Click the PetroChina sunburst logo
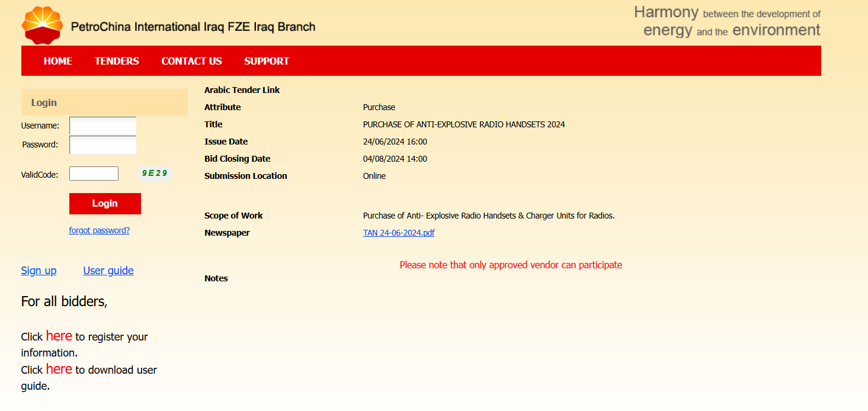The width and height of the screenshot is (868, 411). tap(41, 25)
